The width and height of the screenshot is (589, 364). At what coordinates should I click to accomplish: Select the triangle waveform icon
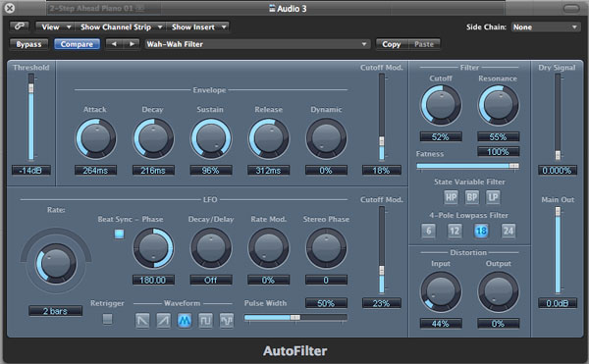tap(185, 321)
